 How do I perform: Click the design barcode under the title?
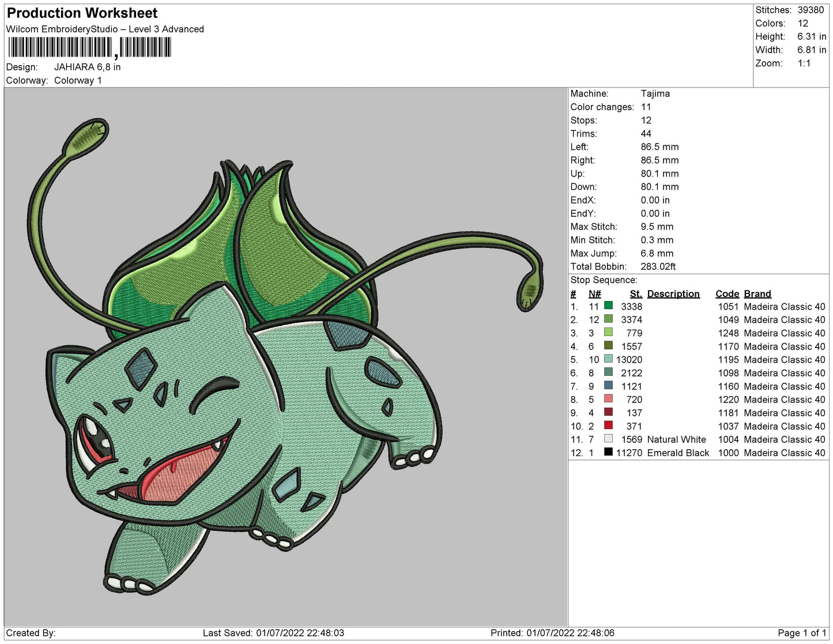click(89, 48)
